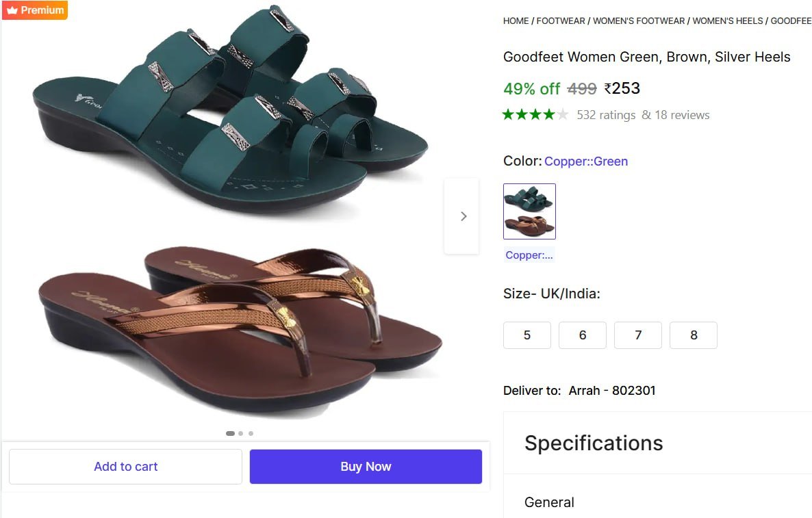
Task: Go to first image carousel dot
Action: click(x=230, y=433)
